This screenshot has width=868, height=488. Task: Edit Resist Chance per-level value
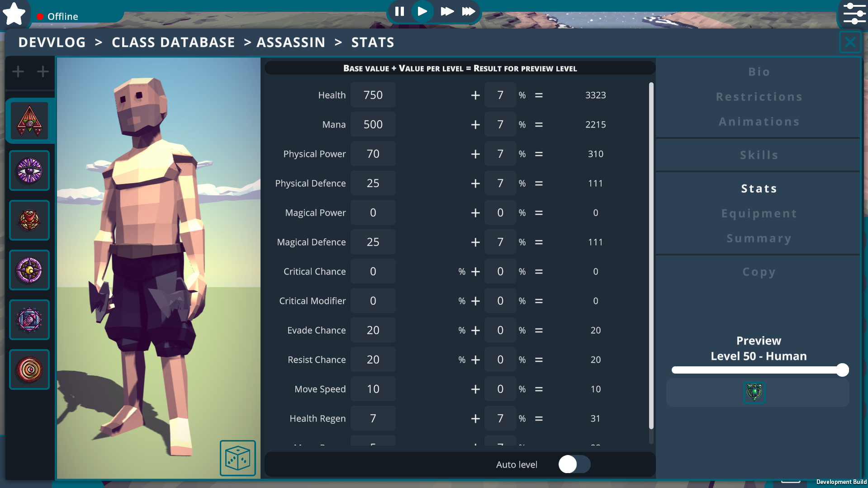point(500,360)
